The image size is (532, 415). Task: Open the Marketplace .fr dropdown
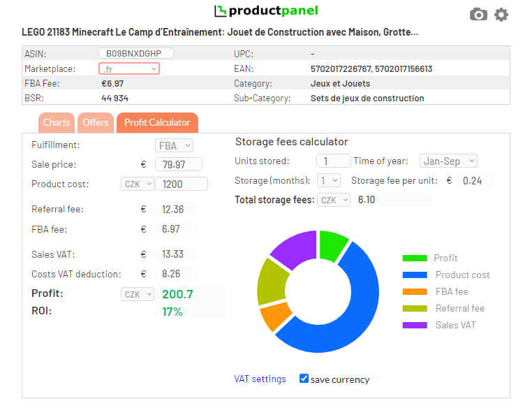point(129,68)
